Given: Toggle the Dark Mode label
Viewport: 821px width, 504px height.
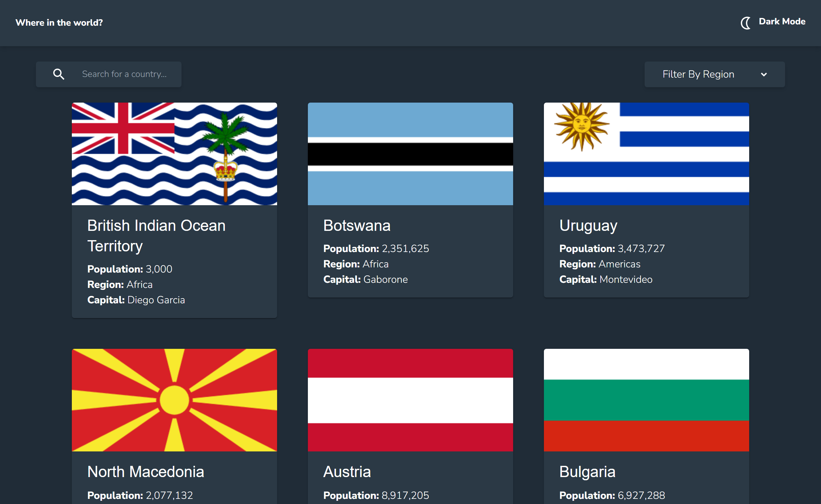Looking at the screenshot, I should click(782, 22).
